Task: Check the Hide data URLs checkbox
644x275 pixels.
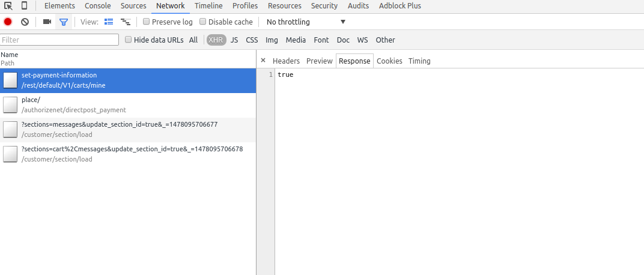Action: [x=128, y=40]
